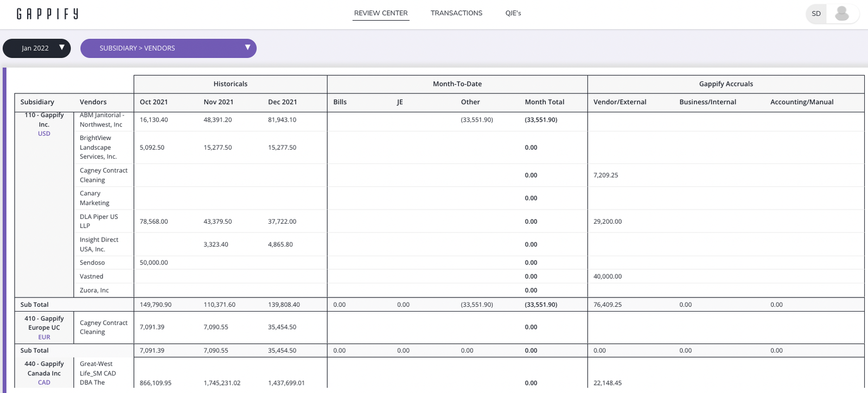Click the USD currency link

click(x=44, y=134)
